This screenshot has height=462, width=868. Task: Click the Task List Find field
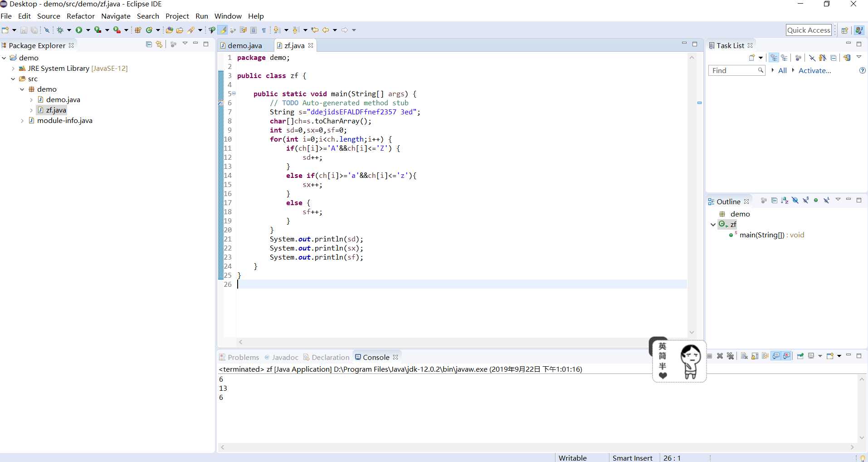[x=736, y=70]
